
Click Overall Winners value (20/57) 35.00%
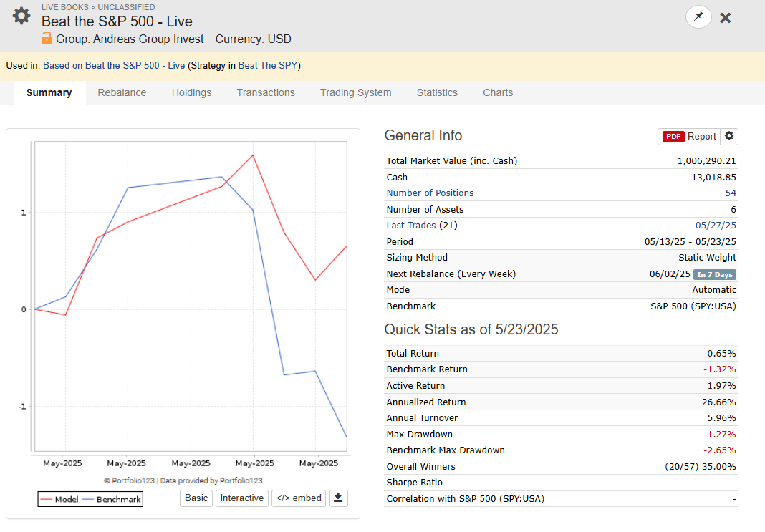[701, 467]
